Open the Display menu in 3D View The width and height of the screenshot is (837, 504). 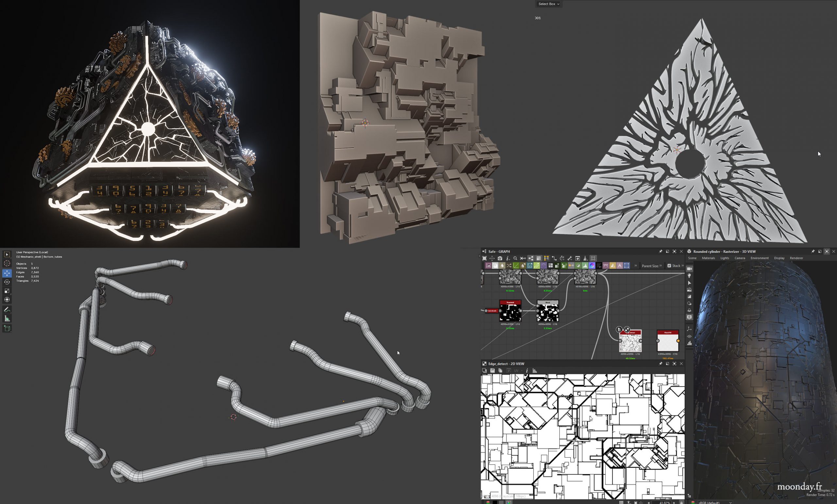click(x=779, y=258)
